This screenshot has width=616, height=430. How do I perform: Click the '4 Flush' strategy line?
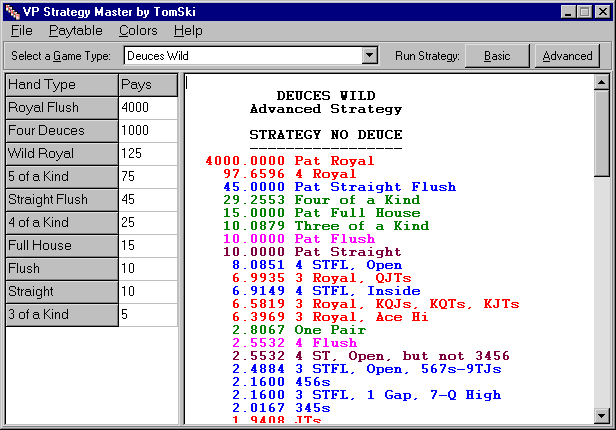(x=295, y=342)
